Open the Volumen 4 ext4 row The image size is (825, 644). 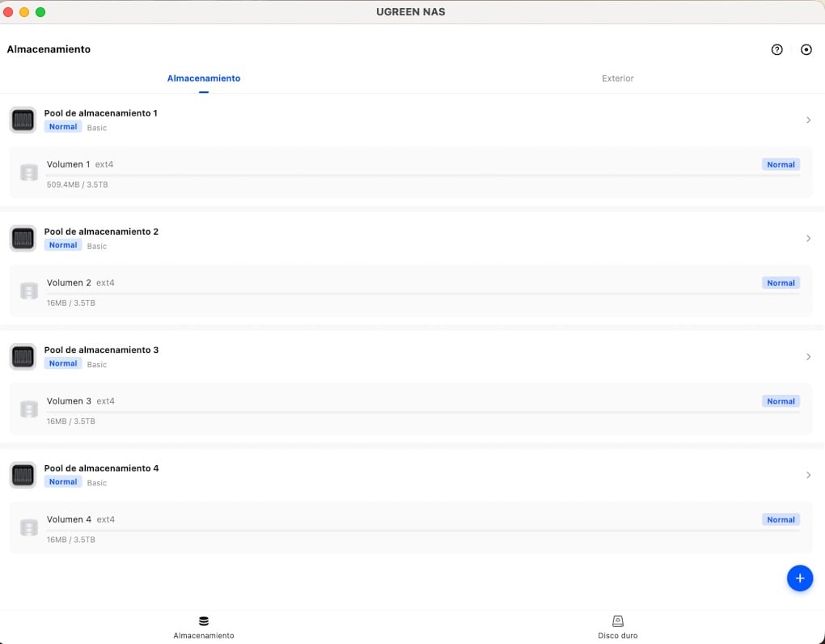(404, 519)
